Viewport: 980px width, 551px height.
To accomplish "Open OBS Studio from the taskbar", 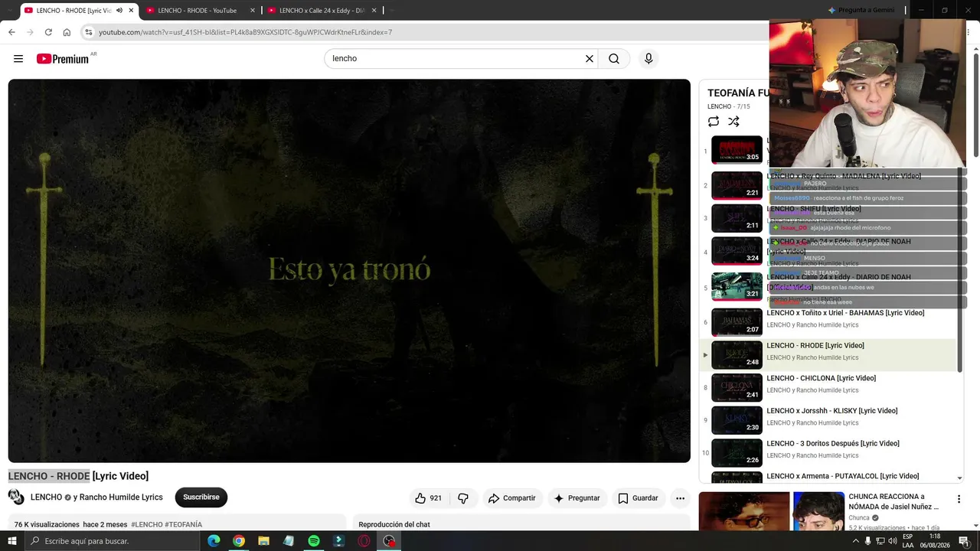I will (x=390, y=541).
